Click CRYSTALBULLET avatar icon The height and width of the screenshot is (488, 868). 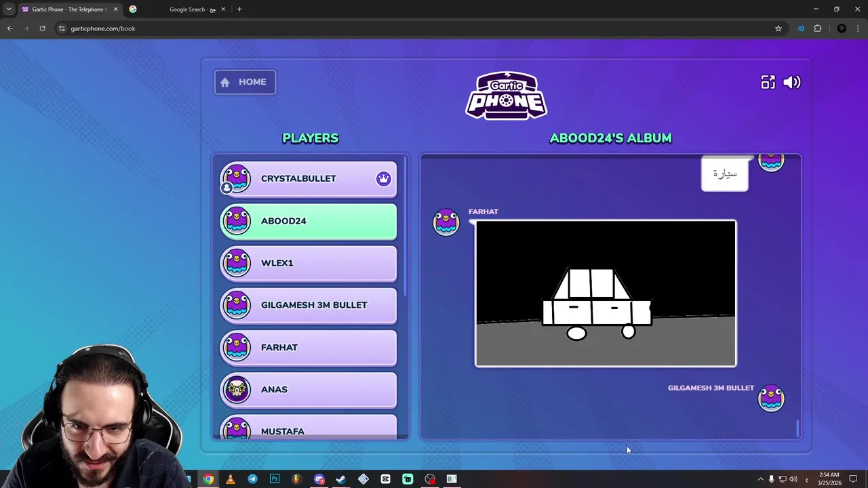(237, 178)
